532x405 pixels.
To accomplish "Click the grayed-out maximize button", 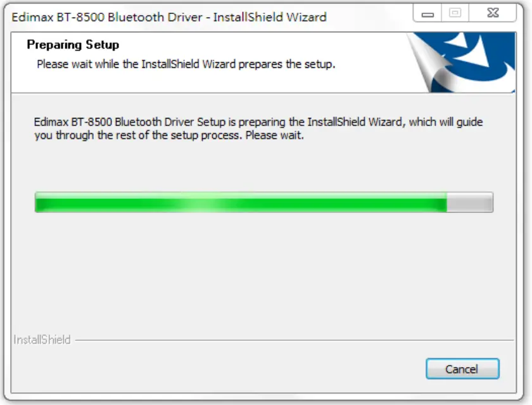I will point(455,13).
